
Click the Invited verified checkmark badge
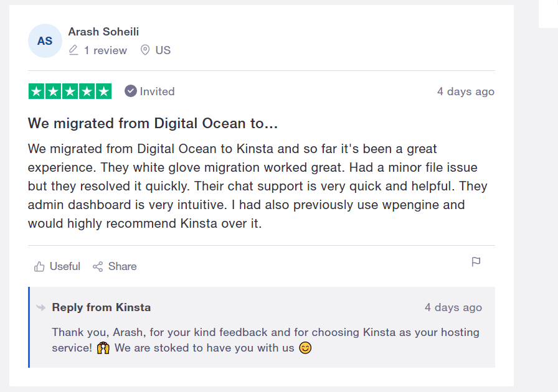coord(131,91)
